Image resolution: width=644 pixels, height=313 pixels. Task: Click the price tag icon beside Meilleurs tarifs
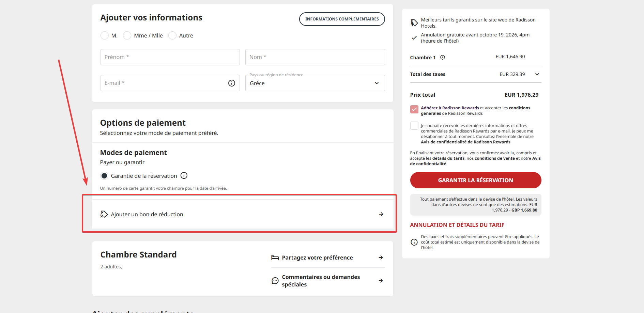point(414,23)
